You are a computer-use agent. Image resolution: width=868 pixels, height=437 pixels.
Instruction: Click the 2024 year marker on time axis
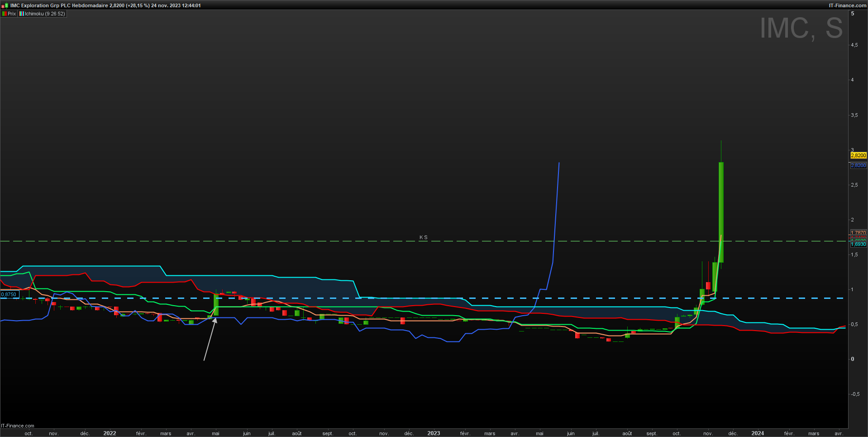point(758,433)
